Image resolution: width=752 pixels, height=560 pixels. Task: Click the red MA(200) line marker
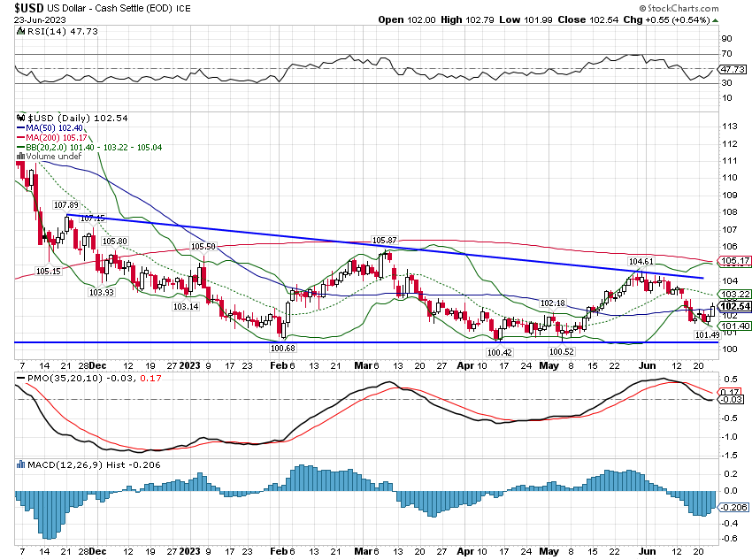[x=19, y=136]
